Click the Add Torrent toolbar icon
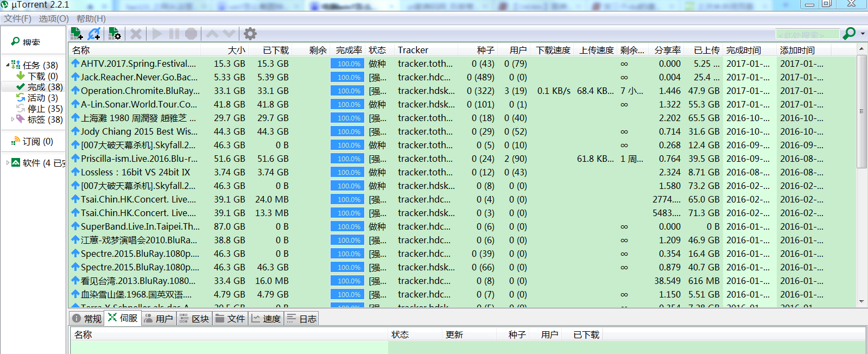Image resolution: width=868 pixels, height=354 pixels. (x=77, y=34)
